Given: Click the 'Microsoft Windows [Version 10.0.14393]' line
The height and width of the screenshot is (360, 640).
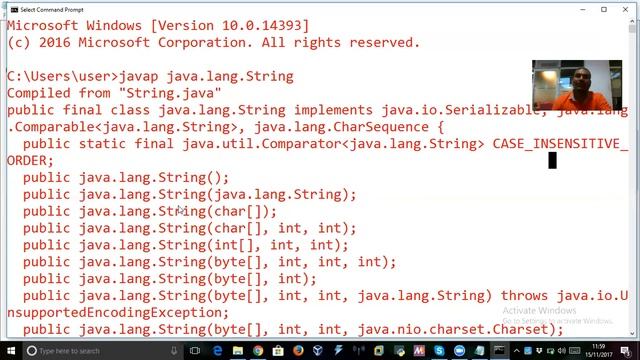Looking at the screenshot, I should pos(158,26).
